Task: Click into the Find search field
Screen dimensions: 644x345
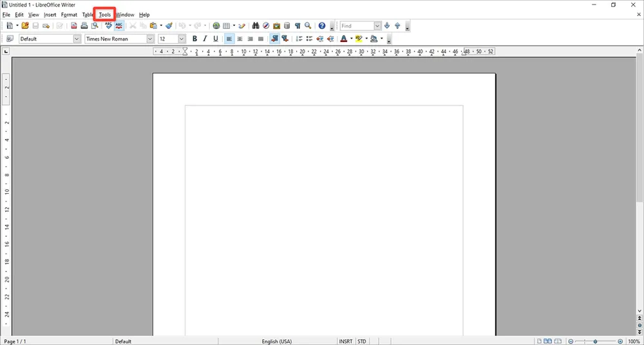Action: point(357,26)
